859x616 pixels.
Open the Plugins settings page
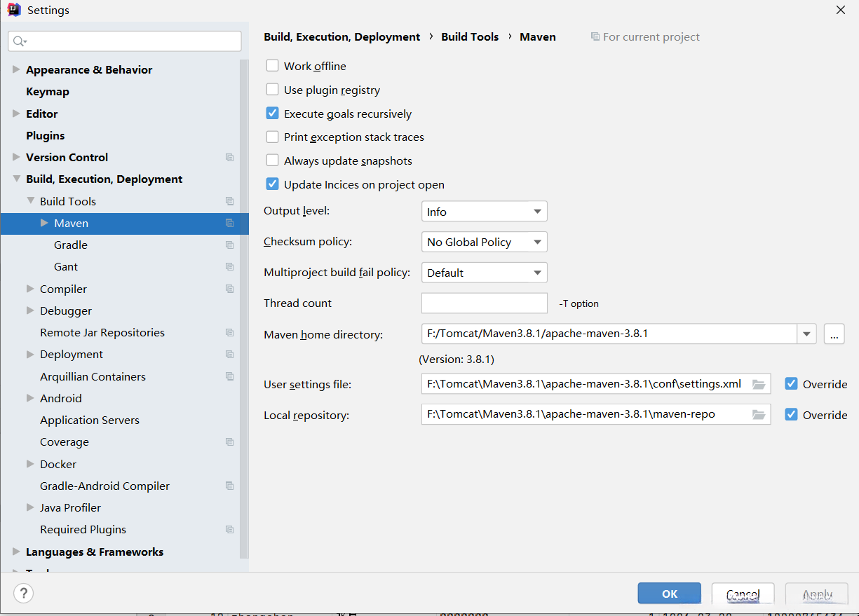click(x=46, y=136)
